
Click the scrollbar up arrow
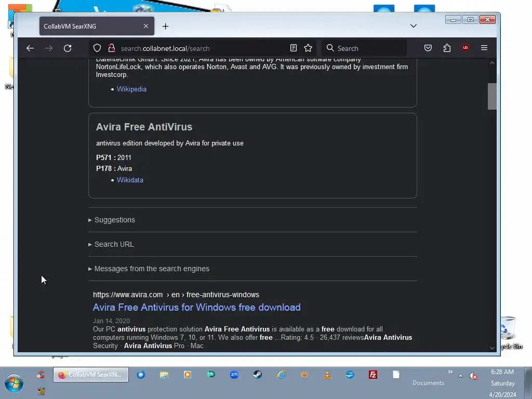(492, 63)
